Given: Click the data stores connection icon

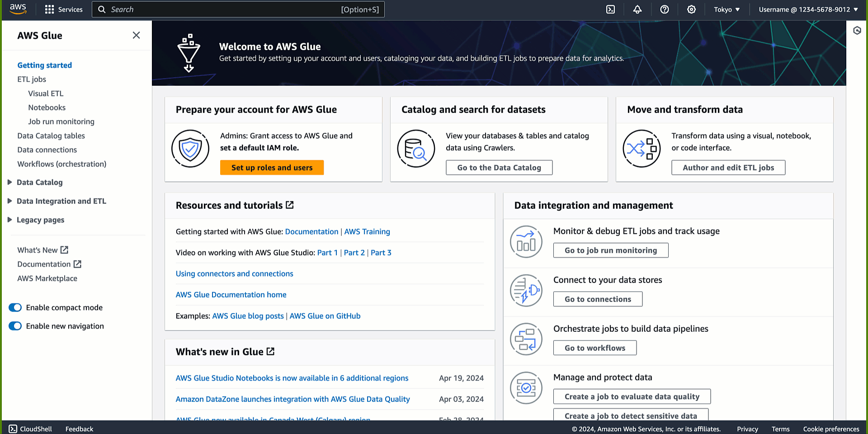Looking at the screenshot, I should tap(526, 291).
